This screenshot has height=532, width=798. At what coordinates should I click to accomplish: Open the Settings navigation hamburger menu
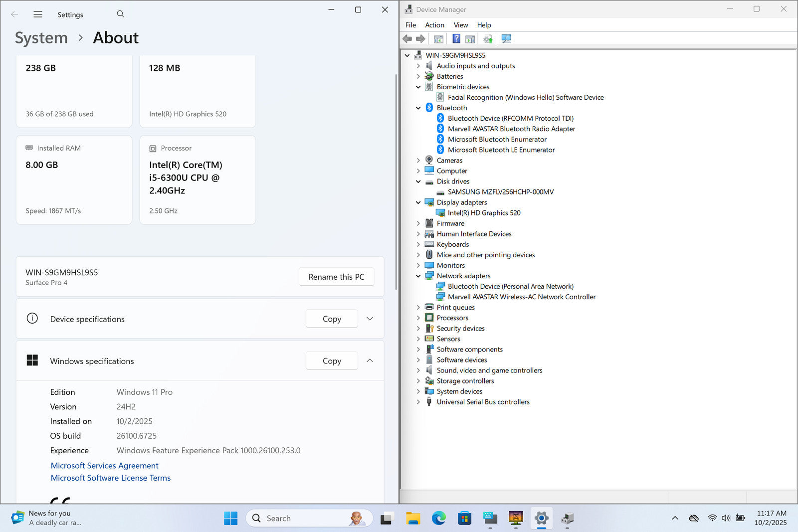coord(38,14)
